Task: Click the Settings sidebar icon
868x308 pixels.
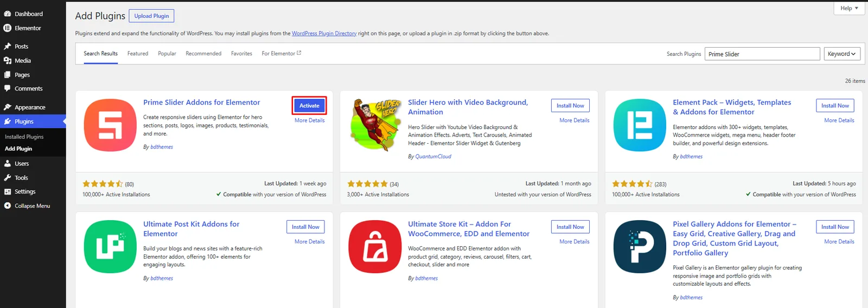Action: click(8, 191)
